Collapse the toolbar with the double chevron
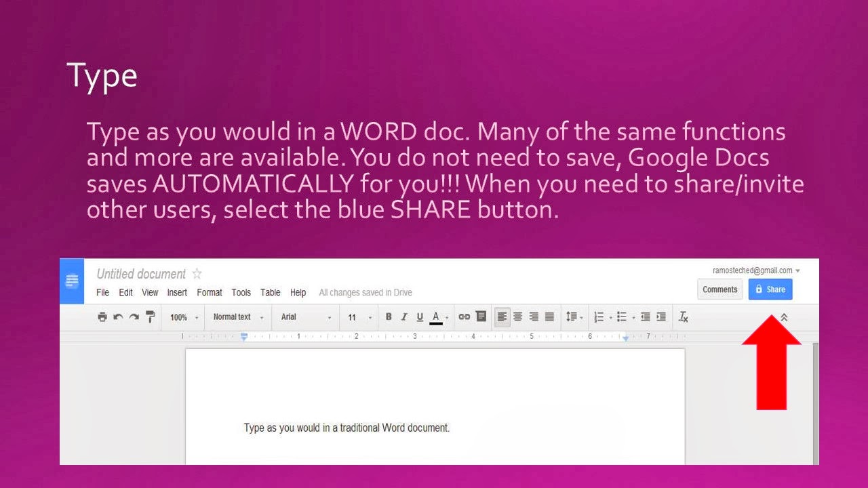This screenshot has width=868, height=488. [x=784, y=317]
